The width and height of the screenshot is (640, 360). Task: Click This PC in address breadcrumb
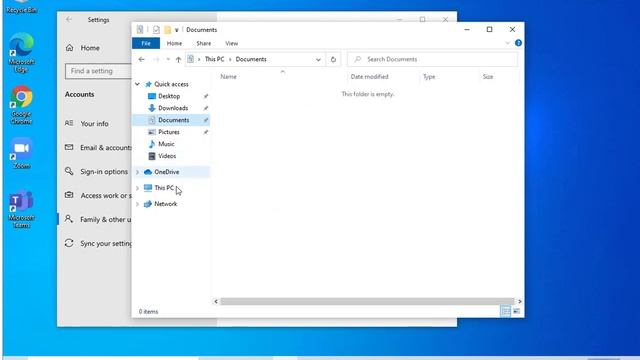click(x=214, y=59)
